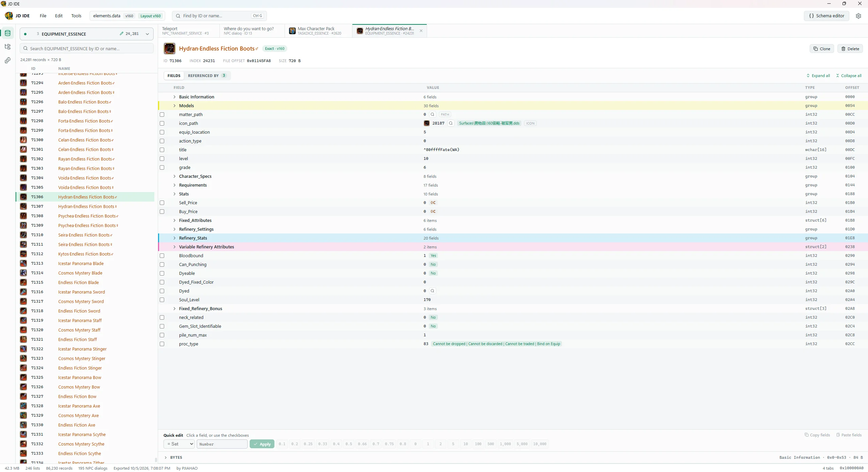The height and width of the screenshot is (472, 868).
Task: Open the settings gear icon
Action: point(858,16)
